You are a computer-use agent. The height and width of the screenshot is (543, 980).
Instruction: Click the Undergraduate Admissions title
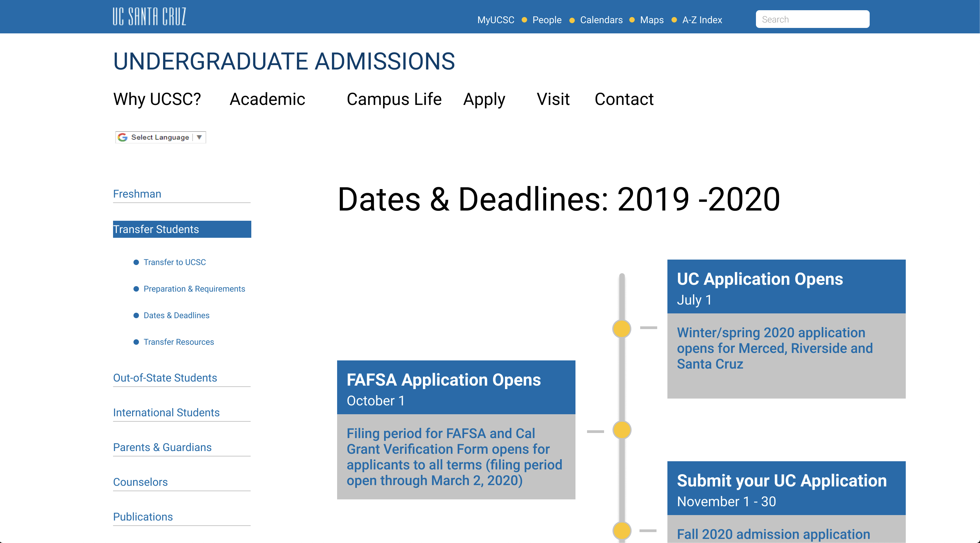(x=284, y=61)
